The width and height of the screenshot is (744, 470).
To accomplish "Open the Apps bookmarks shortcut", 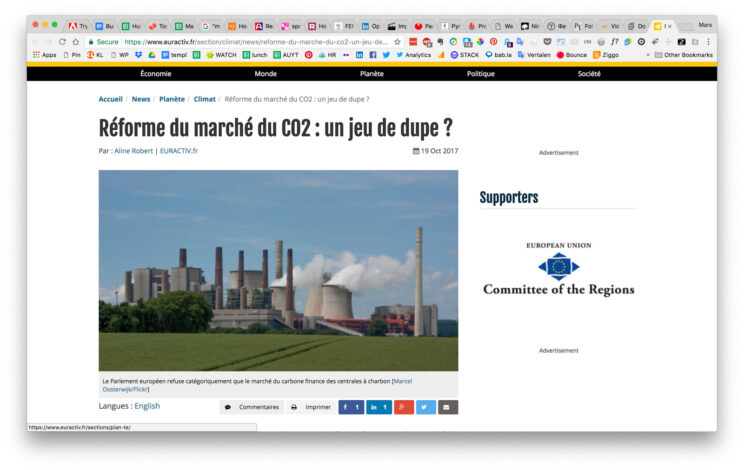I will pos(44,55).
